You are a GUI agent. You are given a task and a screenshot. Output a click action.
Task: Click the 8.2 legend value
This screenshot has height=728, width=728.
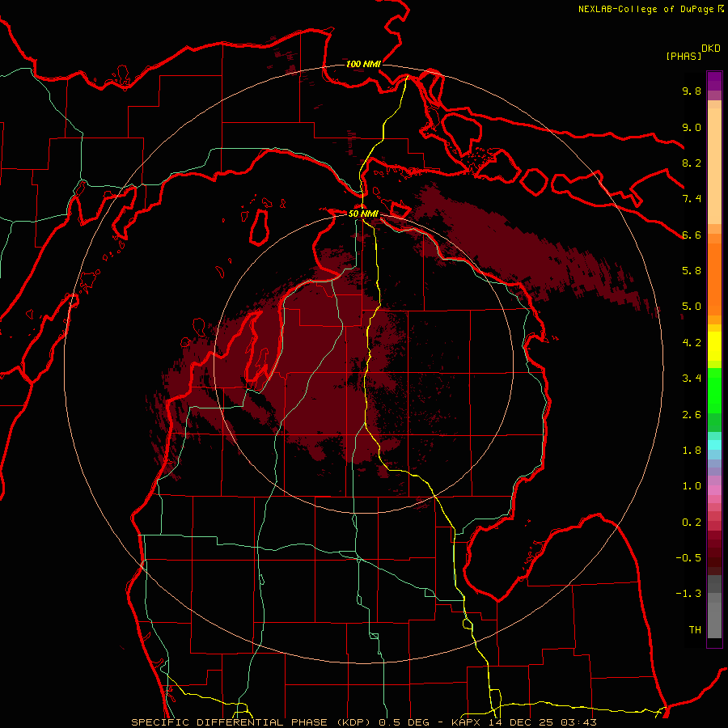692,163
